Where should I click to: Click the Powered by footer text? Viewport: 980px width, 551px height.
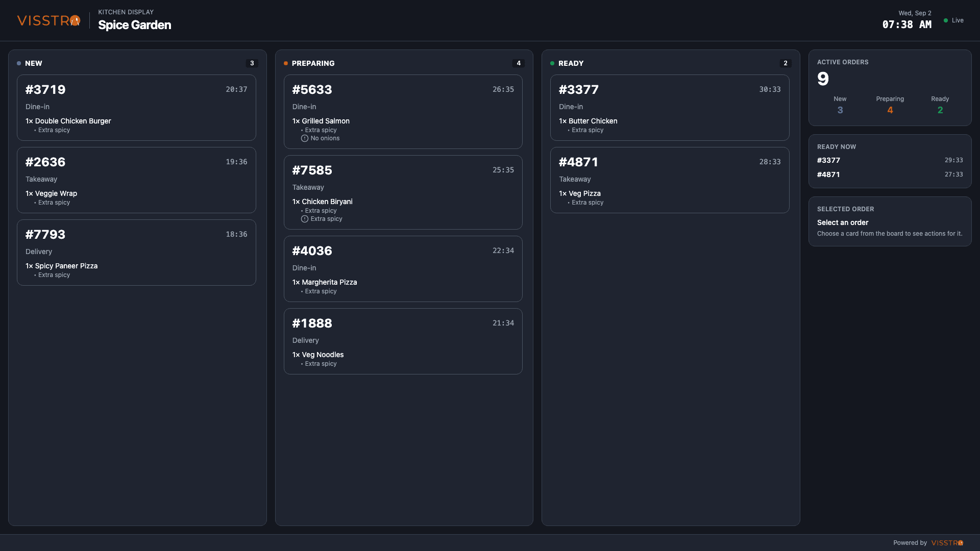(x=910, y=543)
